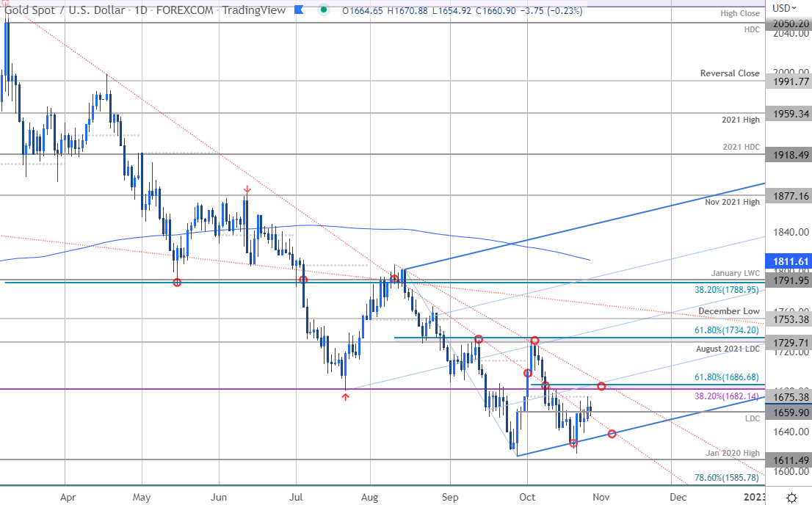The width and height of the screenshot is (812, 505).
Task: Click the High Close annotation at top
Action: click(740, 13)
